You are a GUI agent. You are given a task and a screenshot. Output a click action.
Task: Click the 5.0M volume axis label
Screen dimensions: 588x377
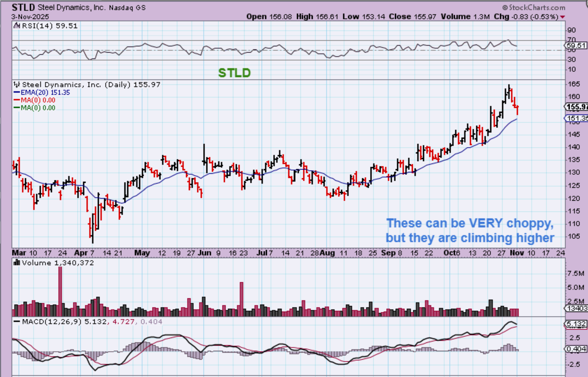576,287
